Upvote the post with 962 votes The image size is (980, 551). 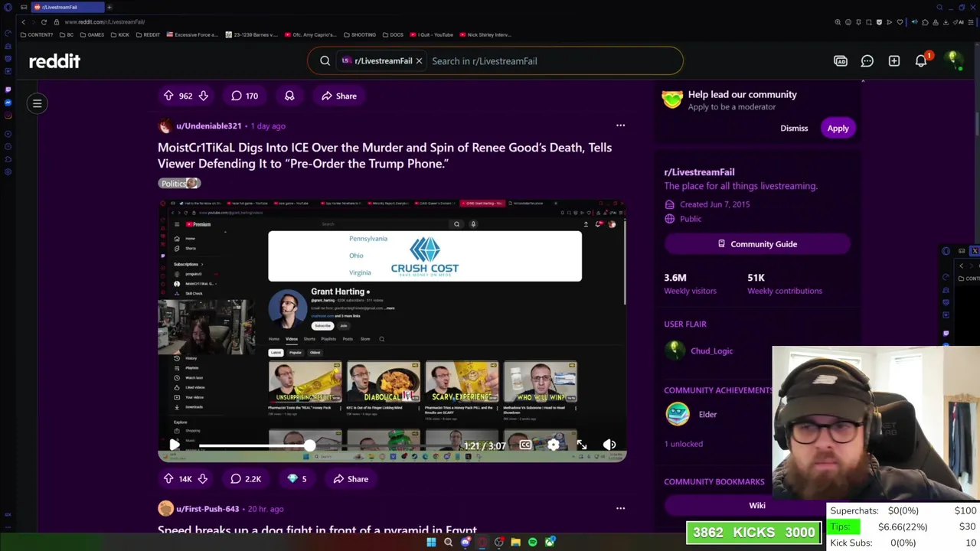168,96
